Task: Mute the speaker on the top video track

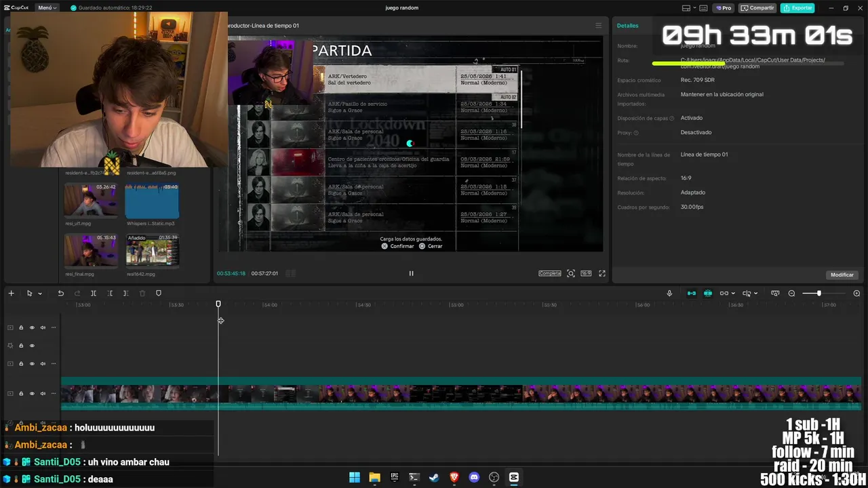Action: [x=43, y=327]
